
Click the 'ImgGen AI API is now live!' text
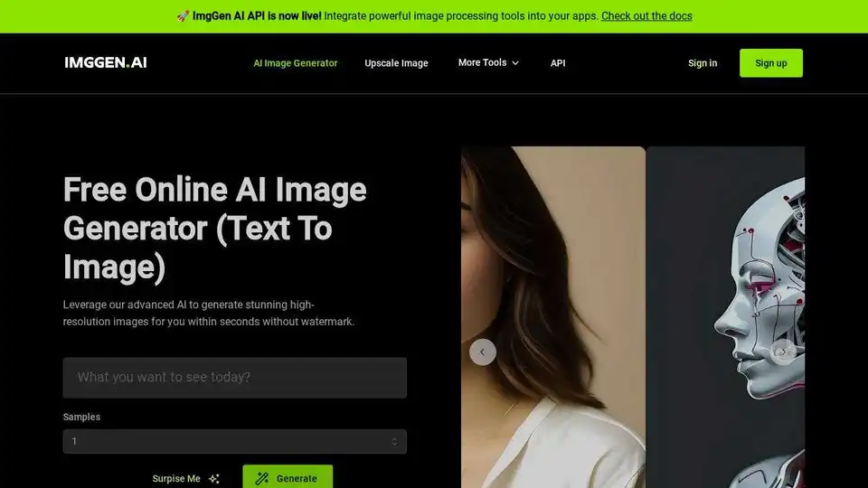click(257, 16)
